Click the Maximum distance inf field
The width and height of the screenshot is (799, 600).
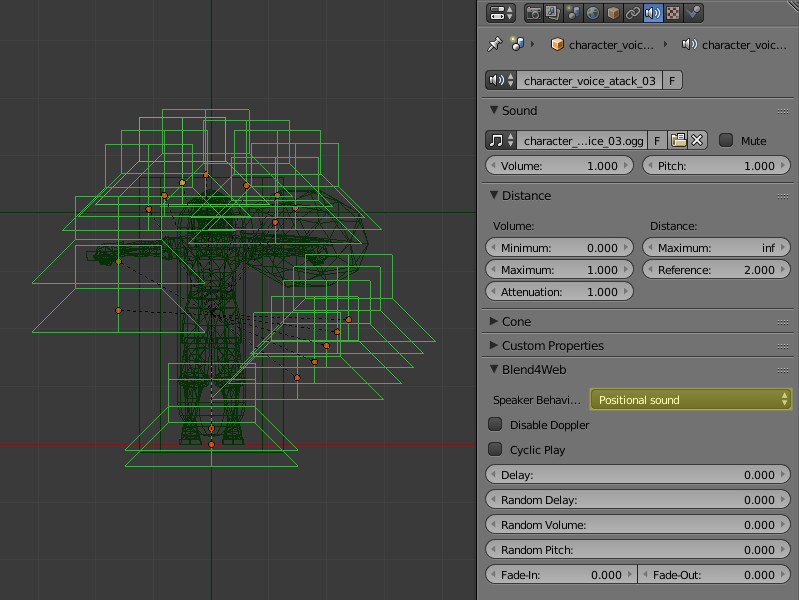coord(716,248)
